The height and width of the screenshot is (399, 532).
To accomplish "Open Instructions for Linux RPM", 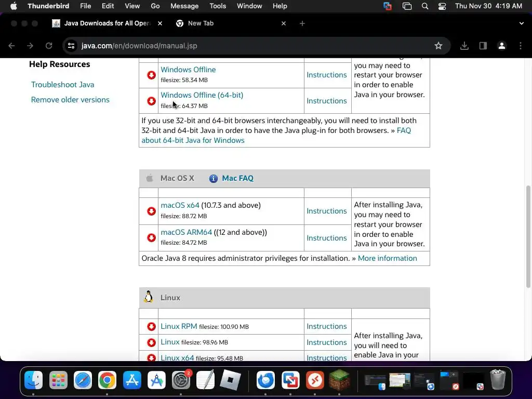I will pyautogui.click(x=327, y=326).
